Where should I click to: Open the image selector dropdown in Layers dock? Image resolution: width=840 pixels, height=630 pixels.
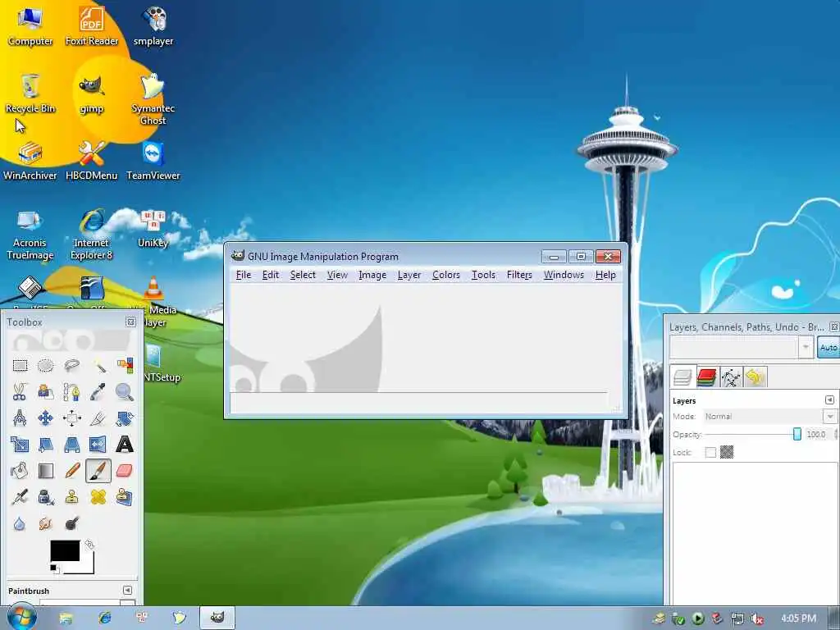pyautogui.click(x=806, y=348)
